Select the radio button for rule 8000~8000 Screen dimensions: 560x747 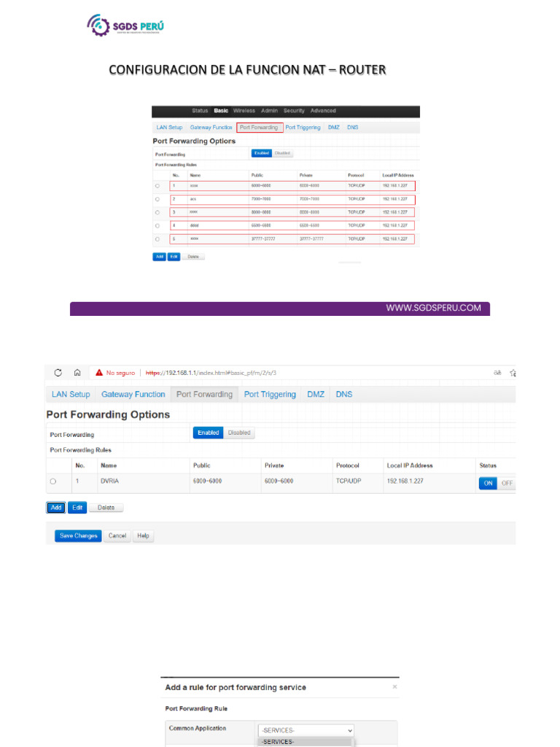pyautogui.click(x=157, y=212)
